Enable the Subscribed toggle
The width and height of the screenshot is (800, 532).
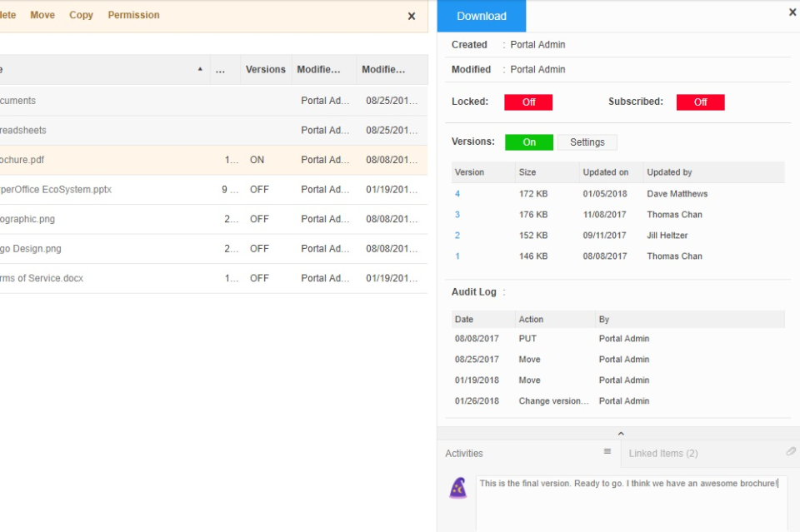(698, 102)
